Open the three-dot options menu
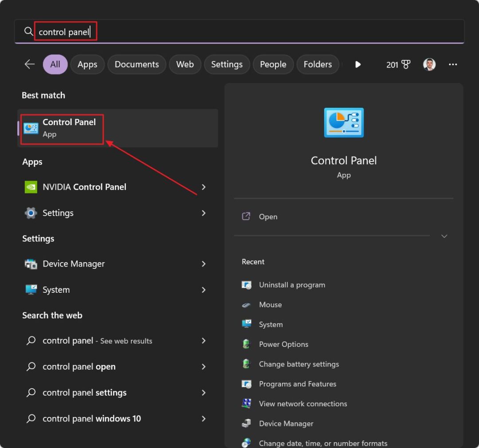This screenshot has width=479, height=448. click(x=453, y=64)
